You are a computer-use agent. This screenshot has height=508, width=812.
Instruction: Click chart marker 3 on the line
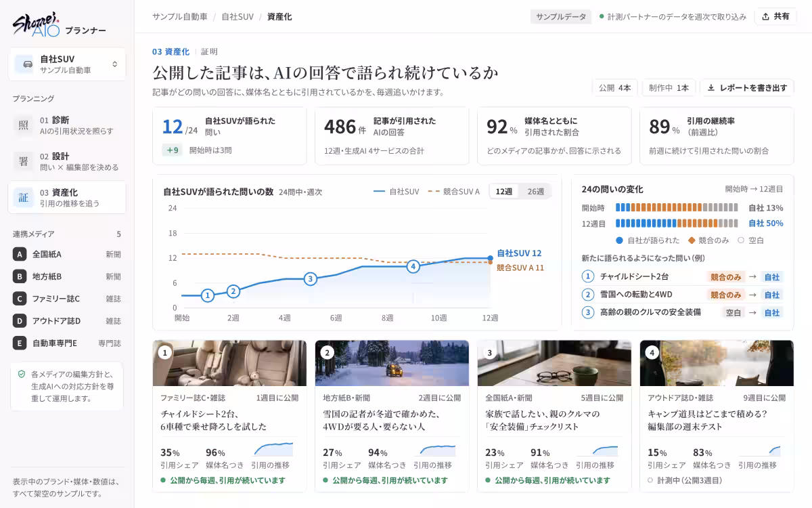(311, 278)
